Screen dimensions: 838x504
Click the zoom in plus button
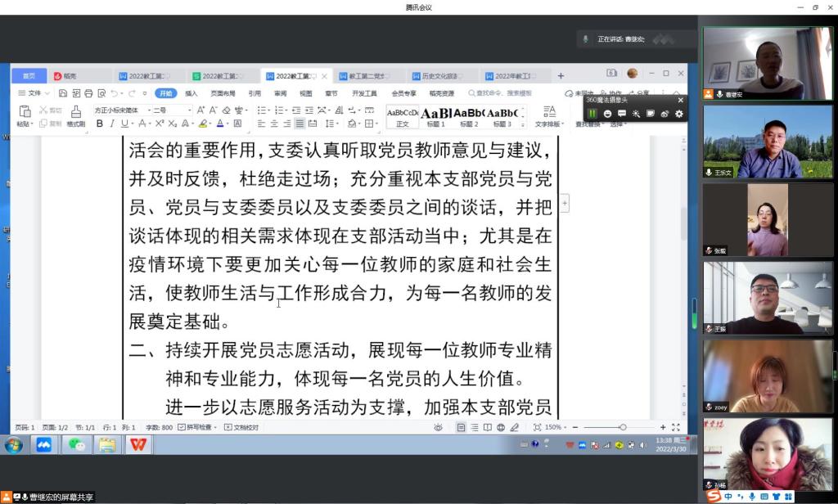[x=664, y=427]
